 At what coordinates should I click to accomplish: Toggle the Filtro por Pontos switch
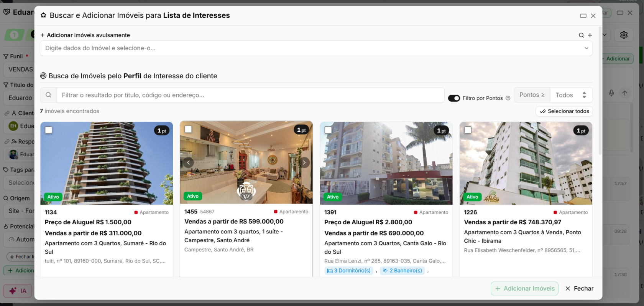[x=454, y=98]
